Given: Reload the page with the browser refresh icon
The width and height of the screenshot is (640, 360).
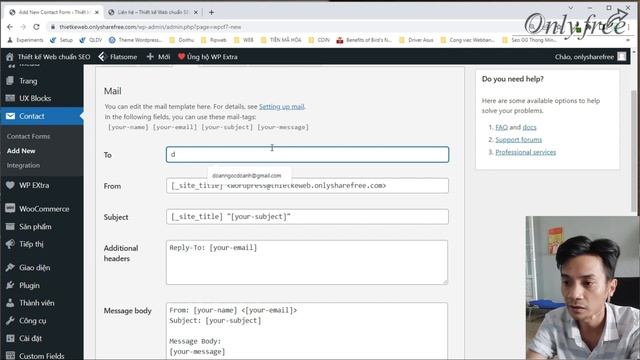Looking at the screenshot, I should point(36,27).
